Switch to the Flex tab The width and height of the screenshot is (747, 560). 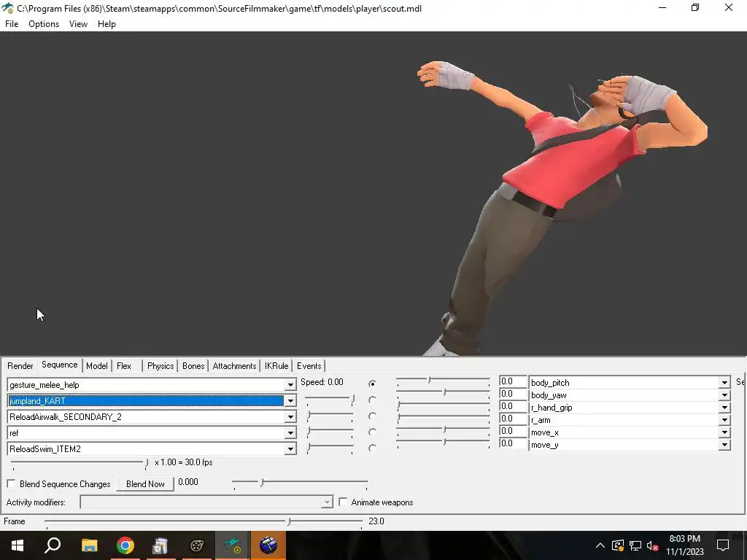pyautogui.click(x=124, y=366)
